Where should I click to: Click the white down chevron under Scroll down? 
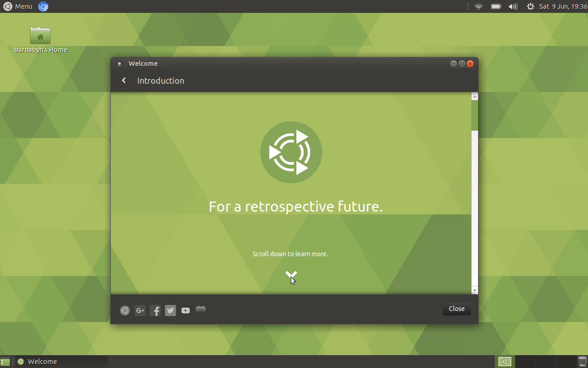tap(291, 275)
